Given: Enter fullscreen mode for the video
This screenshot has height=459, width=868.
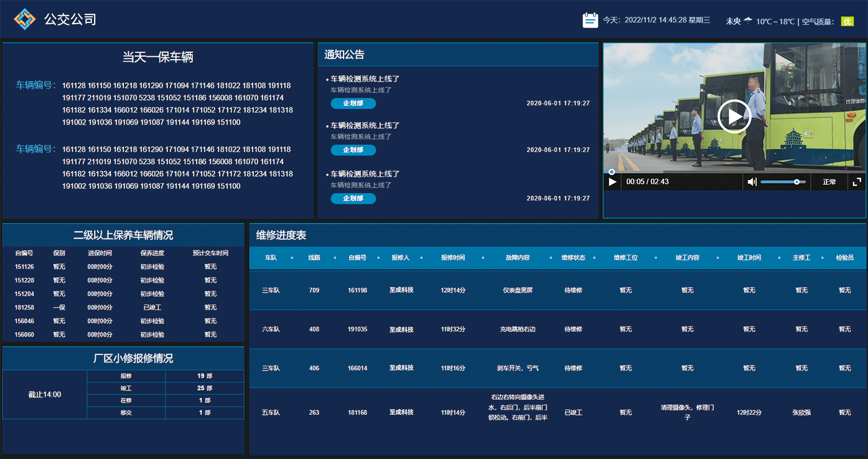Looking at the screenshot, I should point(857,182).
